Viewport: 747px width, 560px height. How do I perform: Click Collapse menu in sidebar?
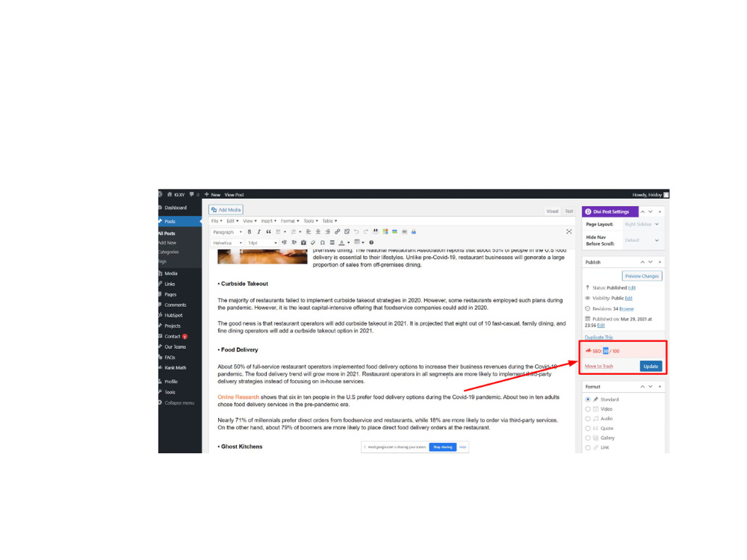[179, 403]
